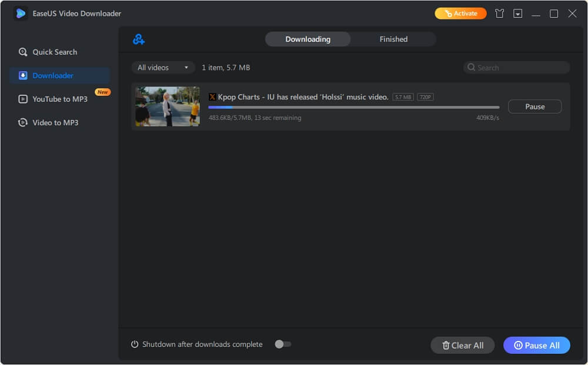The image size is (588, 365).
Task: Click the Activate button
Action: click(x=460, y=14)
